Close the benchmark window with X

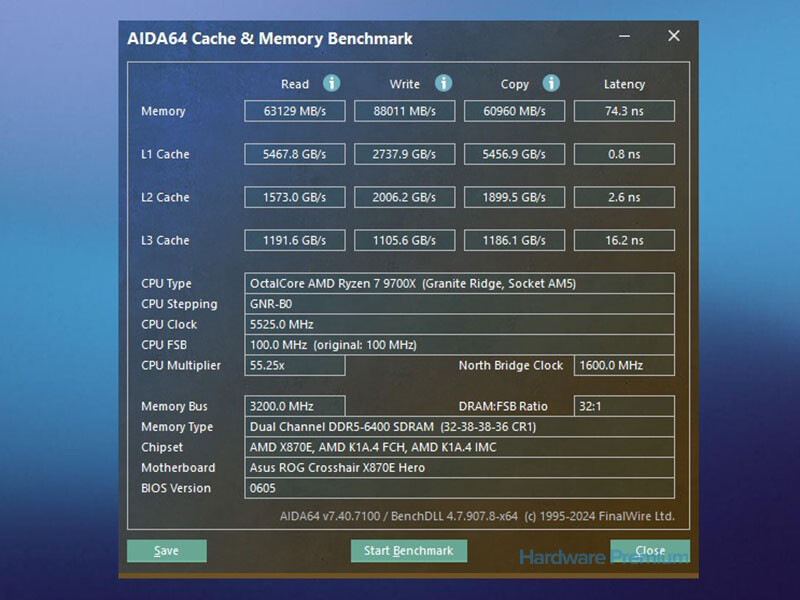[x=674, y=36]
